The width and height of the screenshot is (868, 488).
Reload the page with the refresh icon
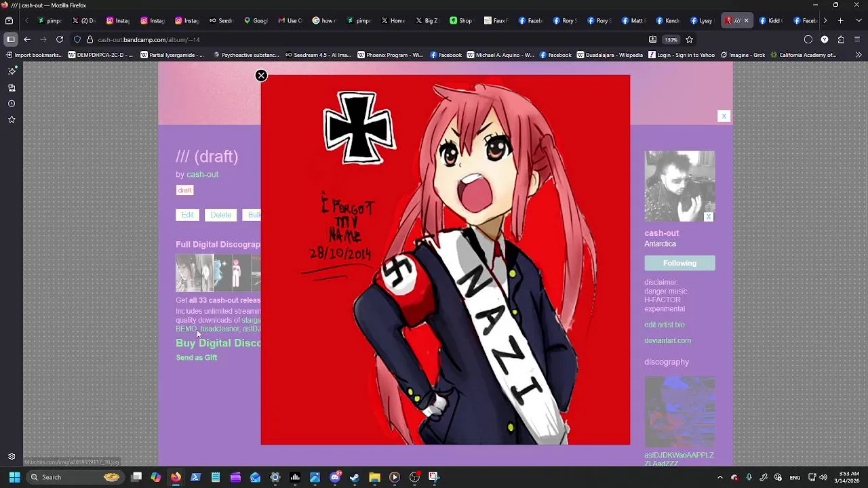point(60,39)
